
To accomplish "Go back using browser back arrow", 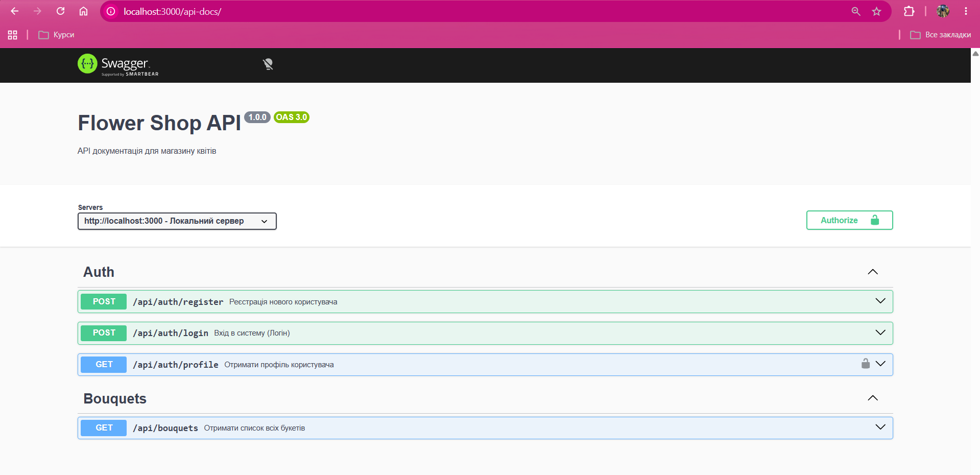I will (15, 11).
